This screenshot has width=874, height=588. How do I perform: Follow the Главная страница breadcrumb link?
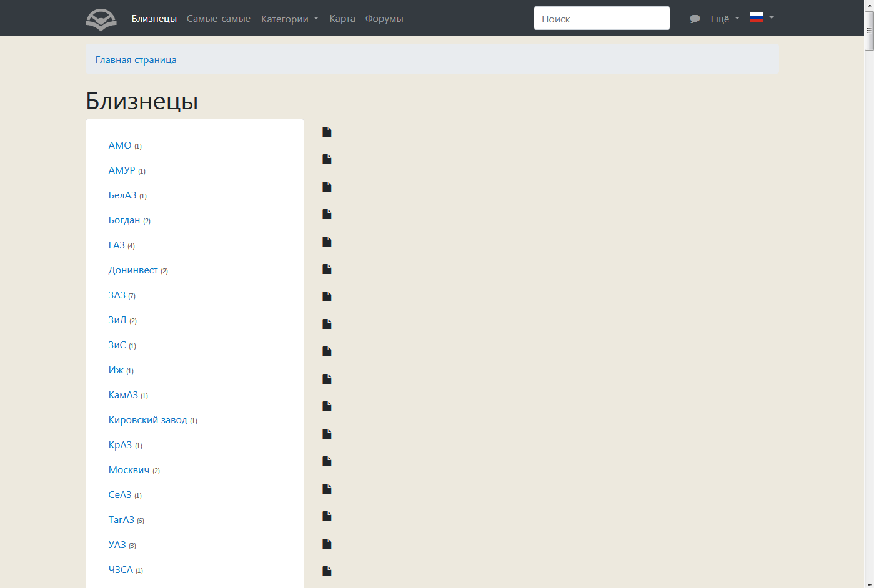click(x=136, y=60)
